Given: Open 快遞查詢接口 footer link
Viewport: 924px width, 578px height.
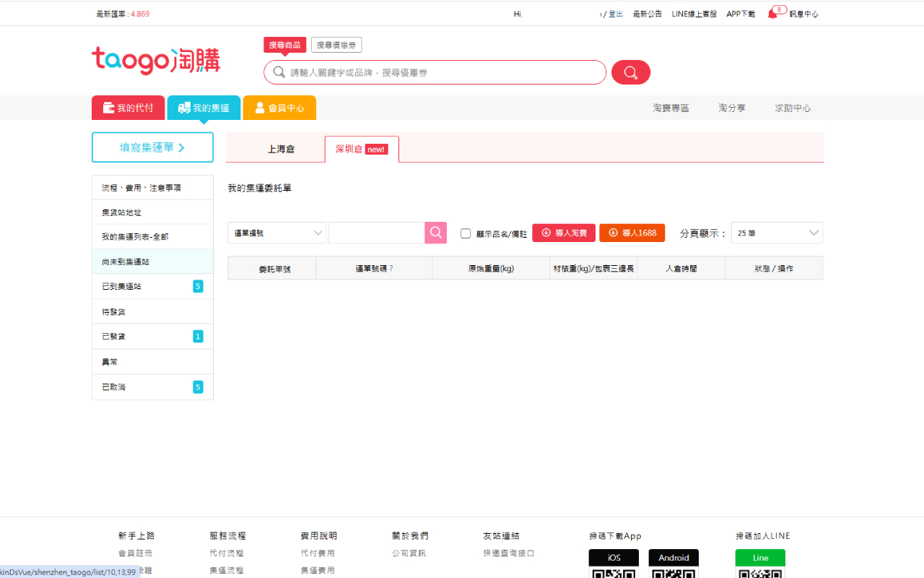Looking at the screenshot, I should click(509, 553).
